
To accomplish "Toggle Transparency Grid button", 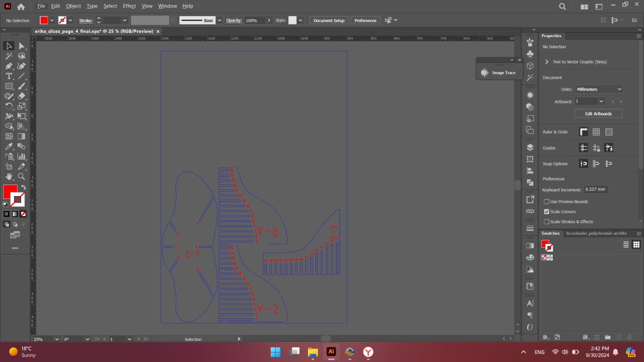I will click(x=609, y=132).
